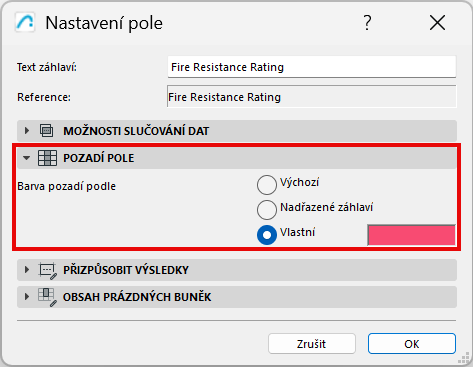Click the OBSAH PRÁZDNÝCH BUNĚK header text

[x=137, y=297]
